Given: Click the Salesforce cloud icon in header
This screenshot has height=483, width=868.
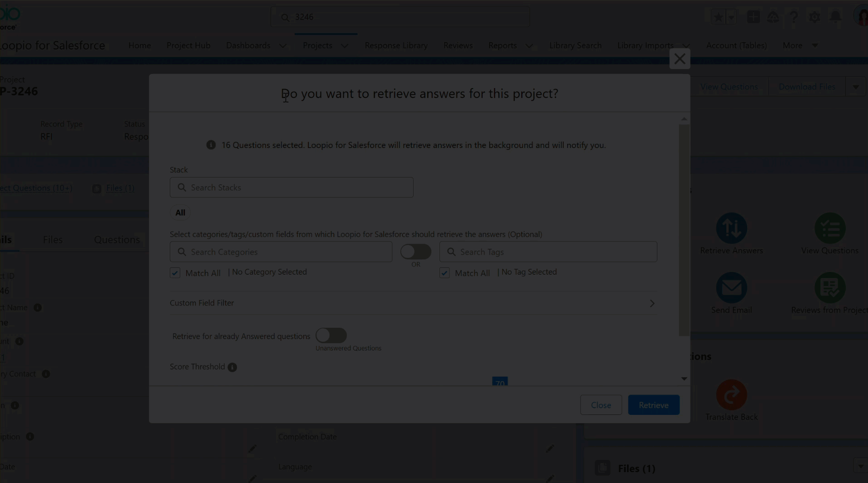Looking at the screenshot, I should [x=773, y=17].
